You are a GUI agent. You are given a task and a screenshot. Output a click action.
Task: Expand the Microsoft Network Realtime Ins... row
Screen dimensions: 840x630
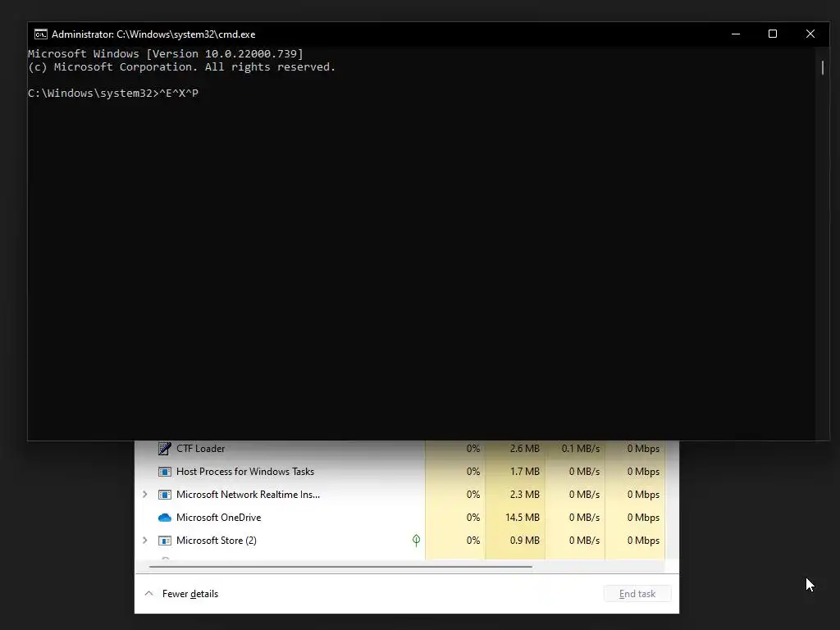[144, 495]
